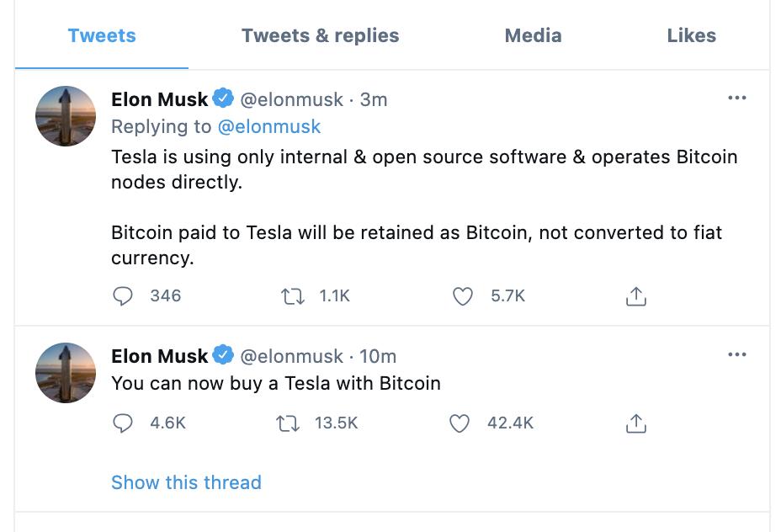The height and width of the screenshot is (532, 781).
Task: Retweet 'You can now buy a Tesla' tweet
Action: click(287, 423)
